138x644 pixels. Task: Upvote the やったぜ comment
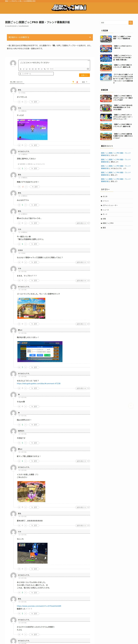coord(19,145)
